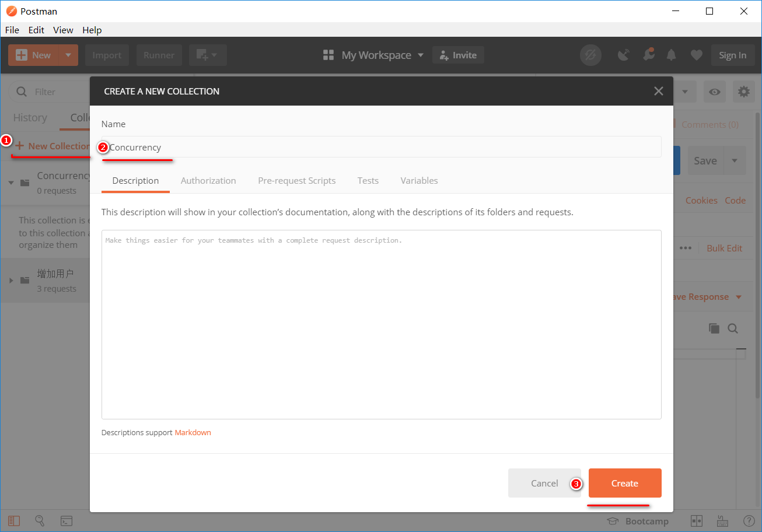The height and width of the screenshot is (532, 762).
Task: Click the Save button
Action: 705,161
